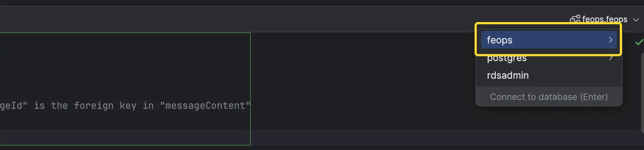Click the green-bordered editor block's blank top area
The width and height of the screenshot is (644, 150).
point(125,48)
